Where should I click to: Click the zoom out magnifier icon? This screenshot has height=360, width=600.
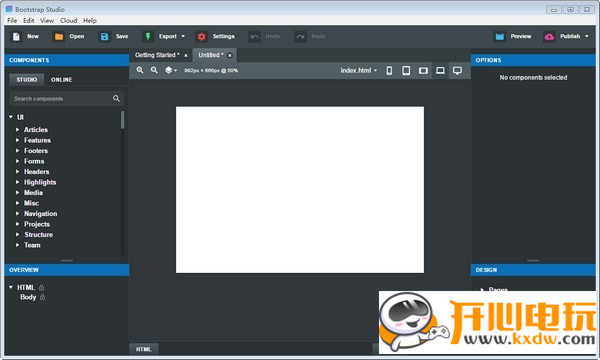tap(154, 70)
